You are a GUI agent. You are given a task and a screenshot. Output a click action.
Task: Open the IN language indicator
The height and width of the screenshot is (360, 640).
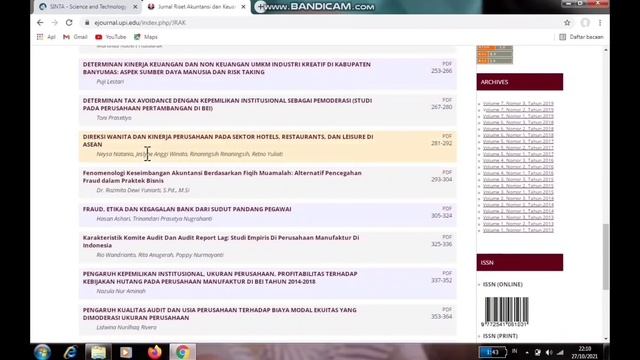point(514,351)
